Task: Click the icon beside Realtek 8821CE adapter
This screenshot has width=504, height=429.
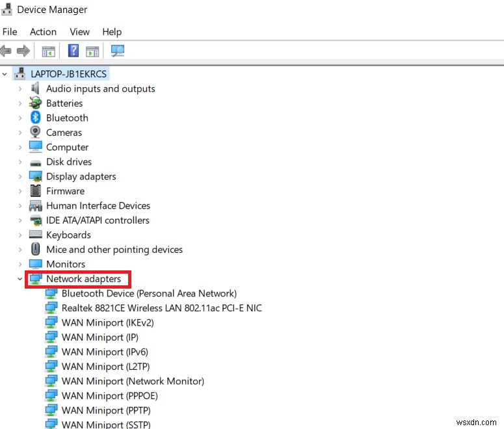Action: pyautogui.click(x=51, y=308)
